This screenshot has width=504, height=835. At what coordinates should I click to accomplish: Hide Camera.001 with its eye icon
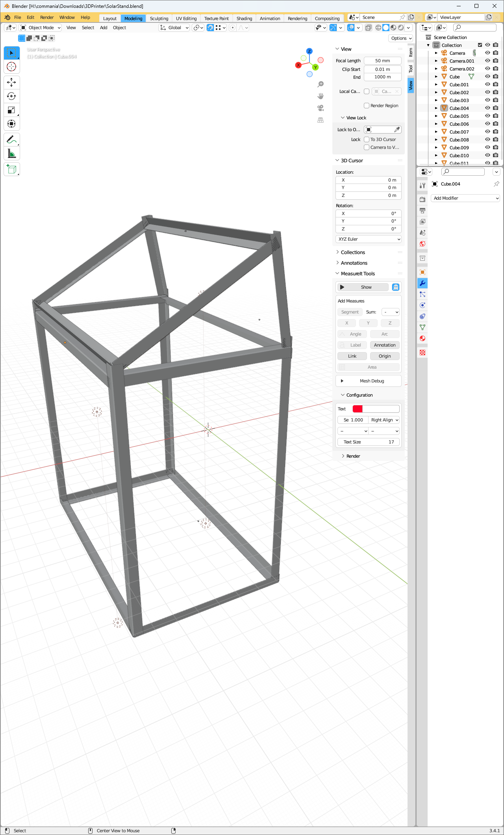click(487, 61)
